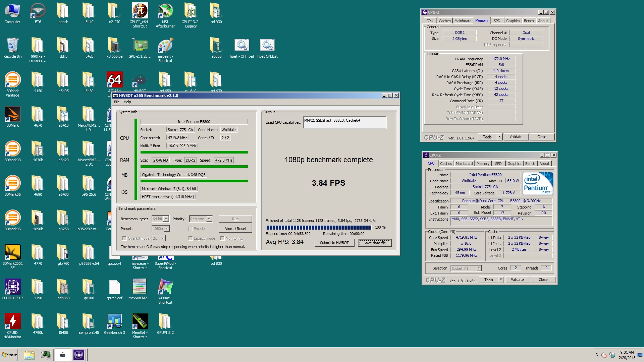The height and width of the screenshot is (362, 644).
Task: Launch 3DMark05
Action: 12,186
